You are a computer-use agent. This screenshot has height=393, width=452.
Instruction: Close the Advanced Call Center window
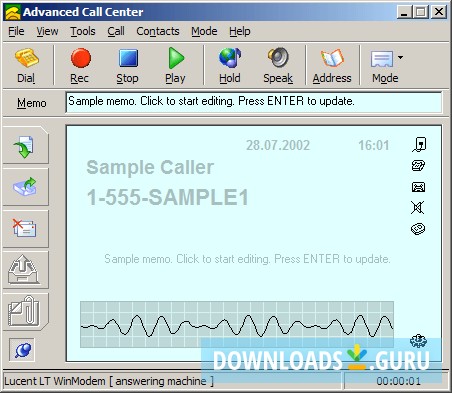pos(439,12)
